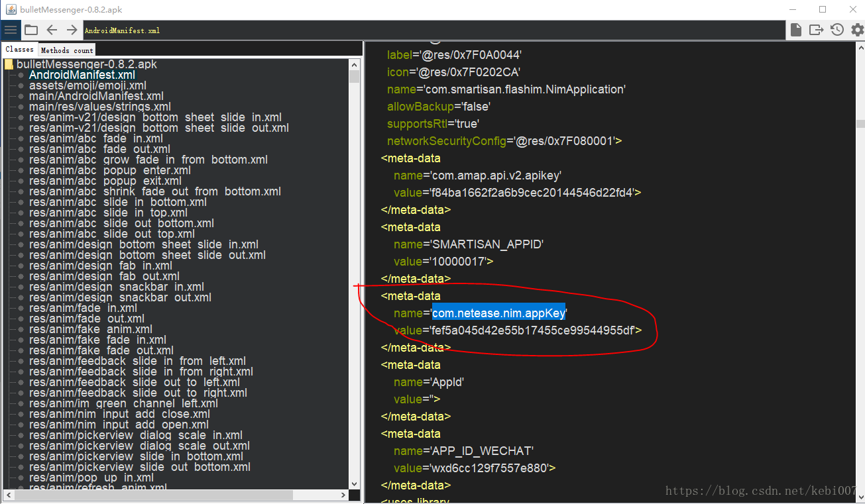Click the Java app icon in title bar
Image resolution: width=865 pixels, height=504 pixels.
[10, 9]
